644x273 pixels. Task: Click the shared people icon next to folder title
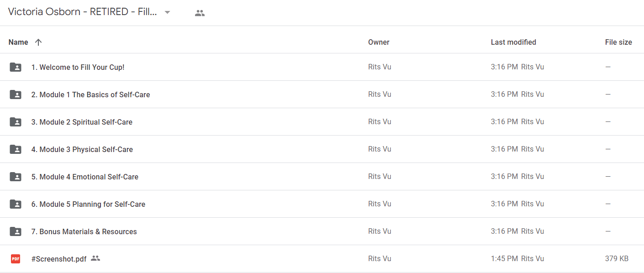tap(200, 13)
